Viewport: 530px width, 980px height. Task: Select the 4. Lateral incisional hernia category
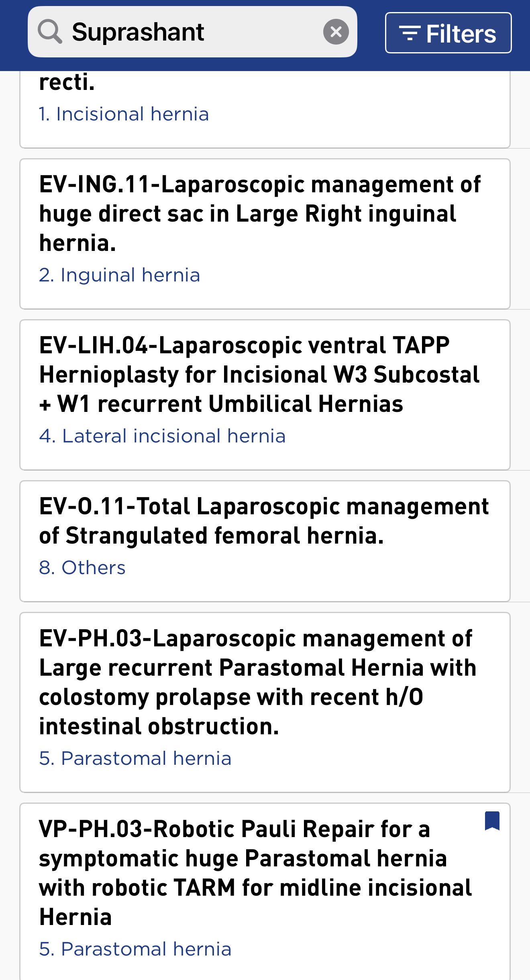pos(162,436)
